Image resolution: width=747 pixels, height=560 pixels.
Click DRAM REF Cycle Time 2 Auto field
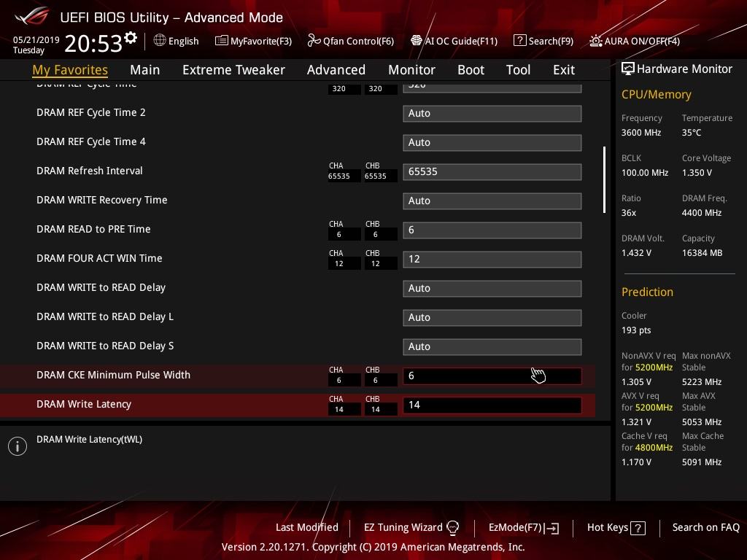pyautogui.click(x=492, y=113)
